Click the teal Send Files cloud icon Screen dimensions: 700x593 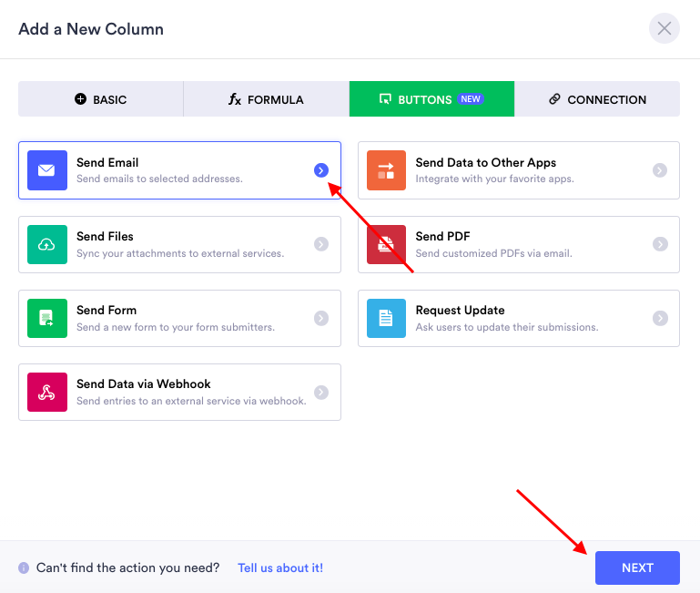47,244
